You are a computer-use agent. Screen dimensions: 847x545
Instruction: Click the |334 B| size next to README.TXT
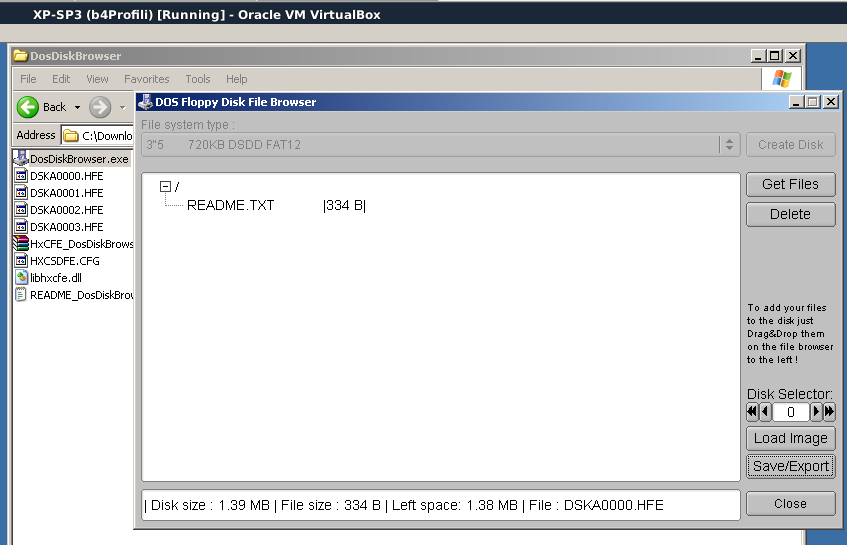[x=344, y=205]
